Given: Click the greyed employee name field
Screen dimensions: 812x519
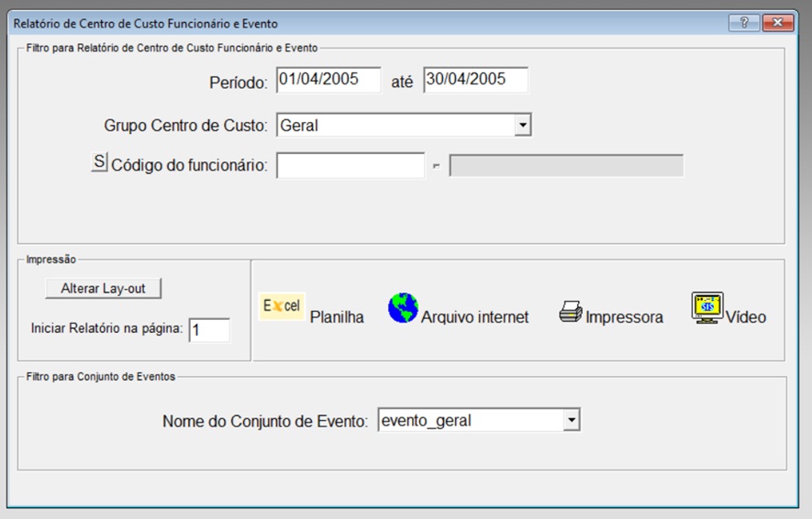Looking at the screenshot, I should [566, 166].
